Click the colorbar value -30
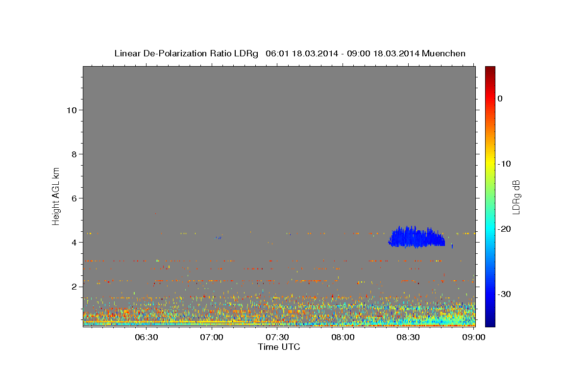Viewport: 588px width, 392px height. (x=504, y=294)
